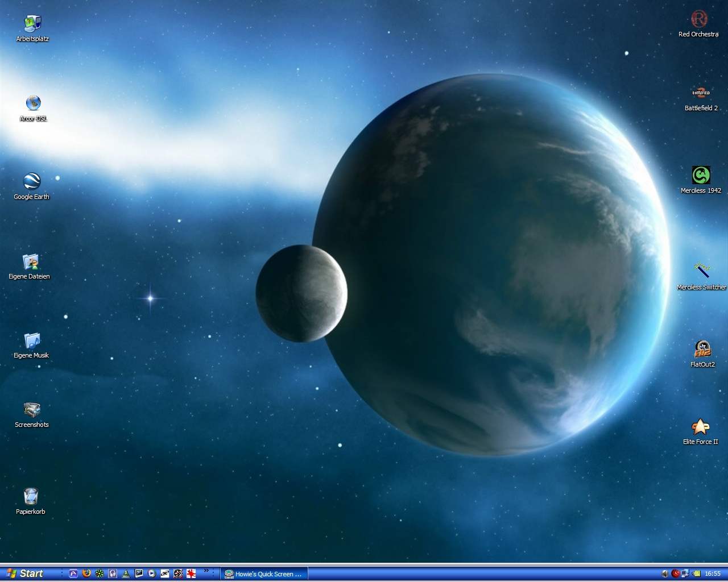Click the red round system tray icon
Image resolution: width=728 pixels, height=582 pixels.
pyautogui.click(x=675, y=574)
